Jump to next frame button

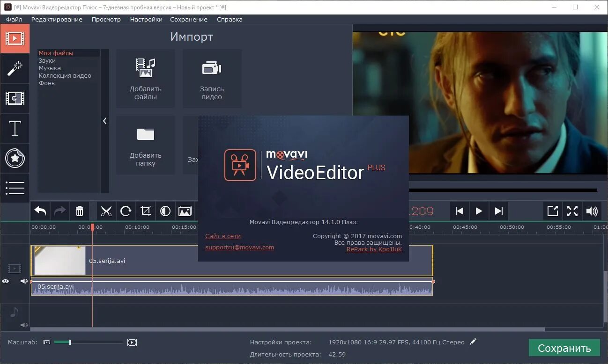[x=498, y=211]
